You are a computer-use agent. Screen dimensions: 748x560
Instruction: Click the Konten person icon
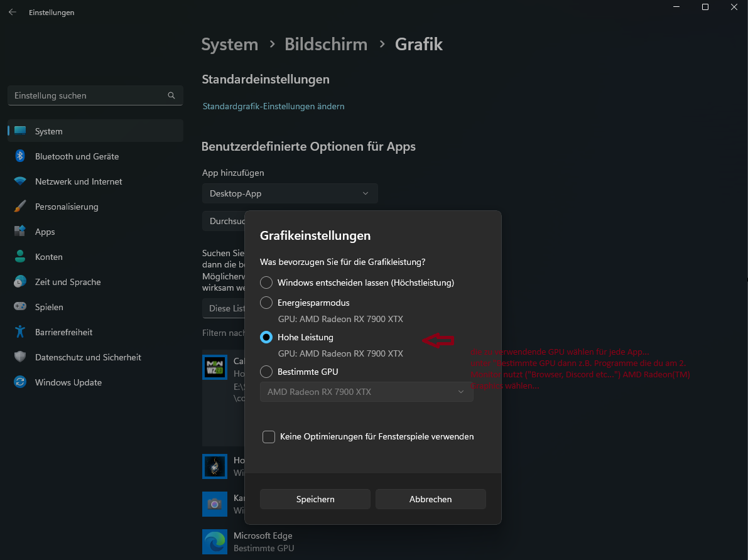(x=20, y=257)
